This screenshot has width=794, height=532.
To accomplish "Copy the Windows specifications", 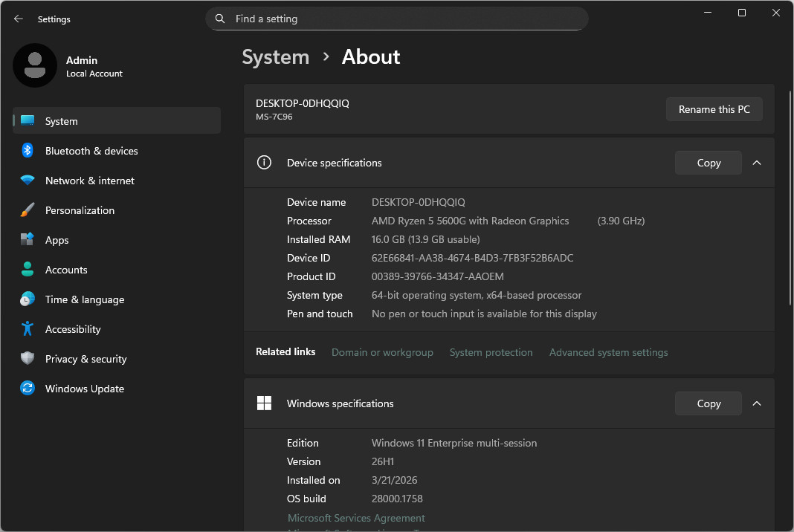I will (x=709, y=403).
